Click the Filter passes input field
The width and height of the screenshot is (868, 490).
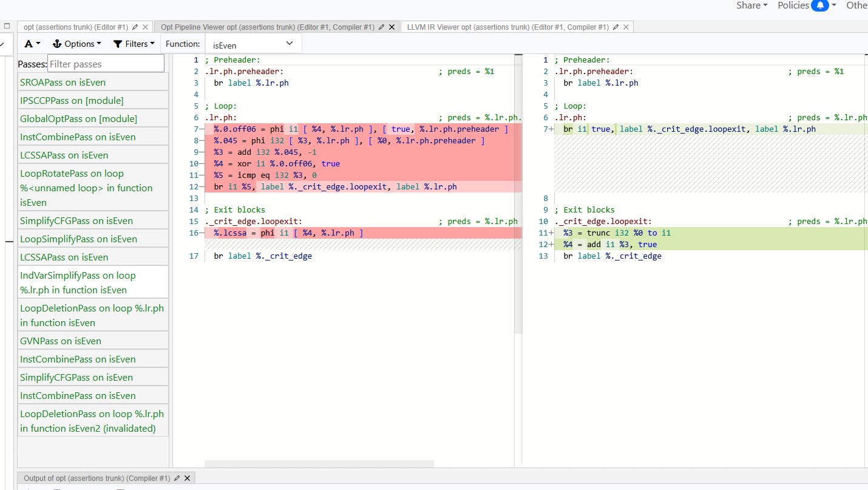coord(106,64)
